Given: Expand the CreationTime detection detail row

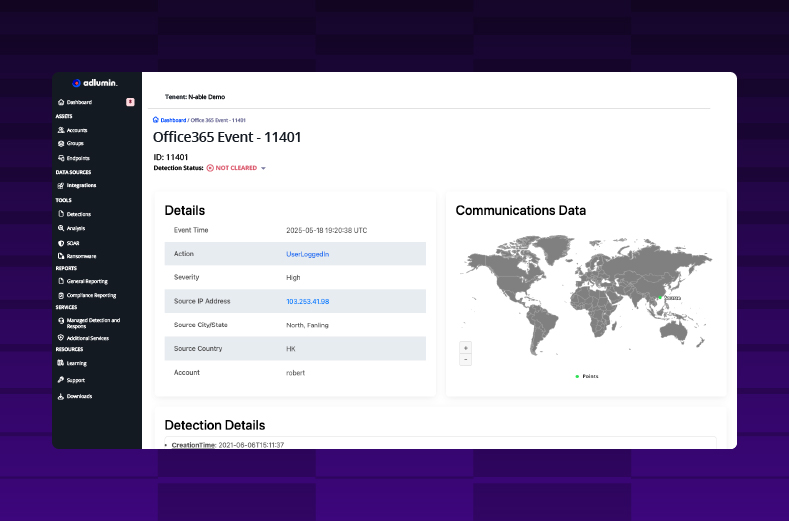Looking at the screenshot, I should point(167,444).
